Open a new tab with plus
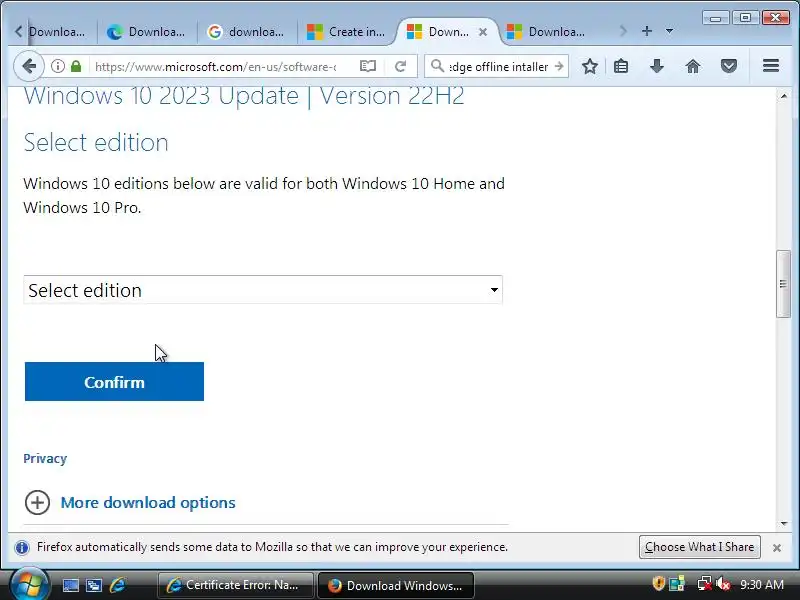This screenshot has height=600, width=800. [x=646, y=31]
